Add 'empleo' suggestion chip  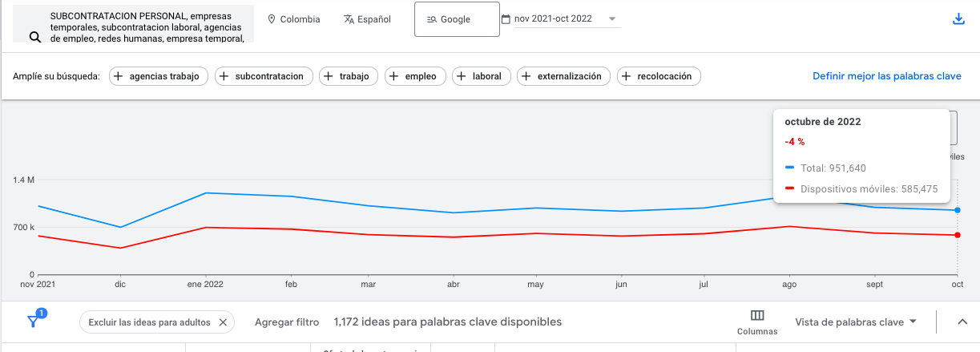(x=415, y=76)
